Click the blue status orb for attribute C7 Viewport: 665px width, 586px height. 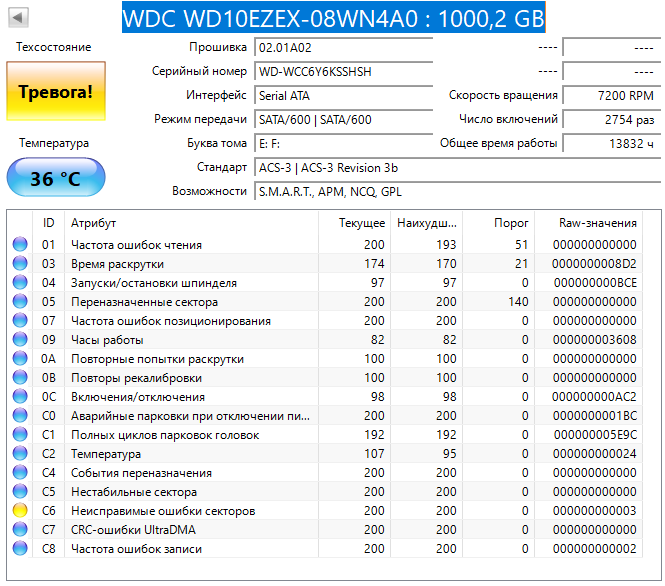pyautogui.click(x=20, y=529)
